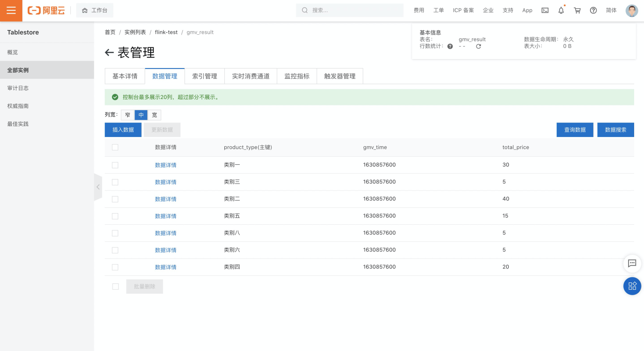This screenshot has height=351, width=644.
Task: Click the 查询数据 button
Action: (x=575, y=130)
